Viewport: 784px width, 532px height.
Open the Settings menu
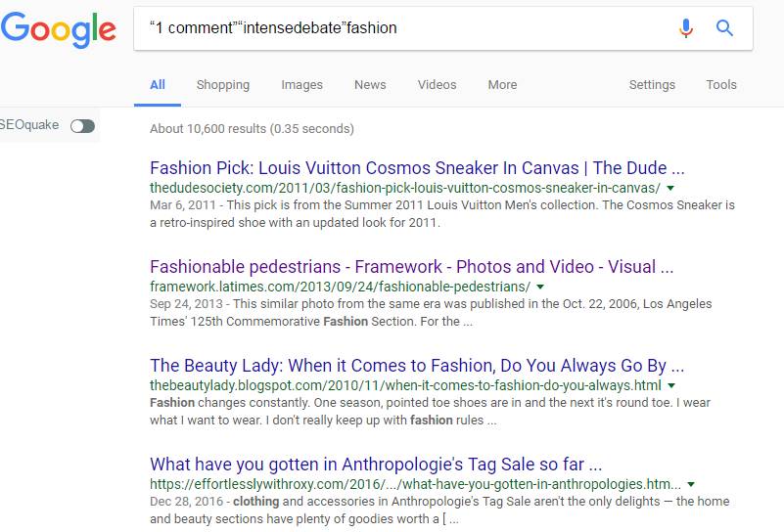tap(652, 85)
